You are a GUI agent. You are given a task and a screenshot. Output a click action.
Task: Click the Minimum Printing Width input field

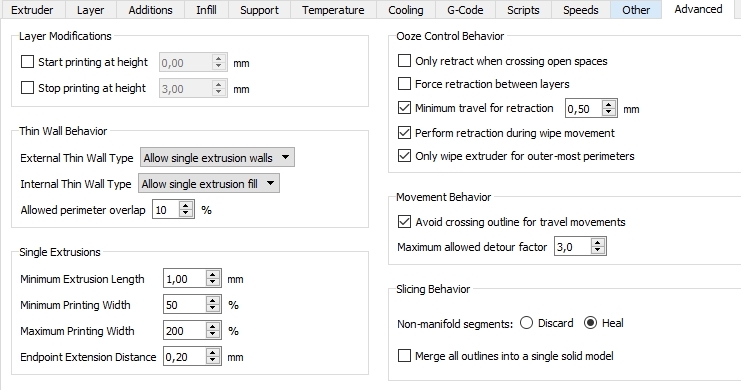pos(185,305)
